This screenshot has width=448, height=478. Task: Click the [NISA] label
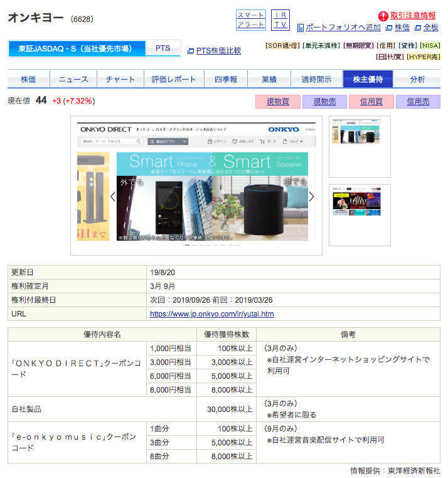[430, 46]
